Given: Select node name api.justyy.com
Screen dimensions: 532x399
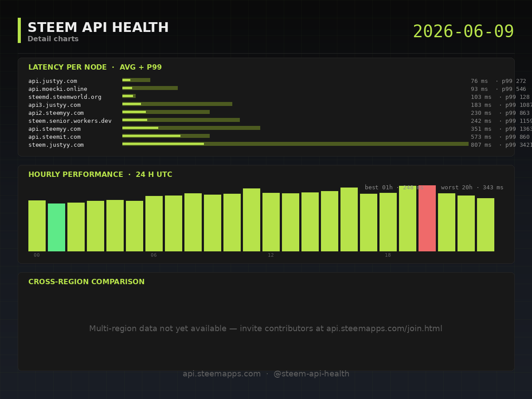Looking at the screenshot, I should (53, 81).
